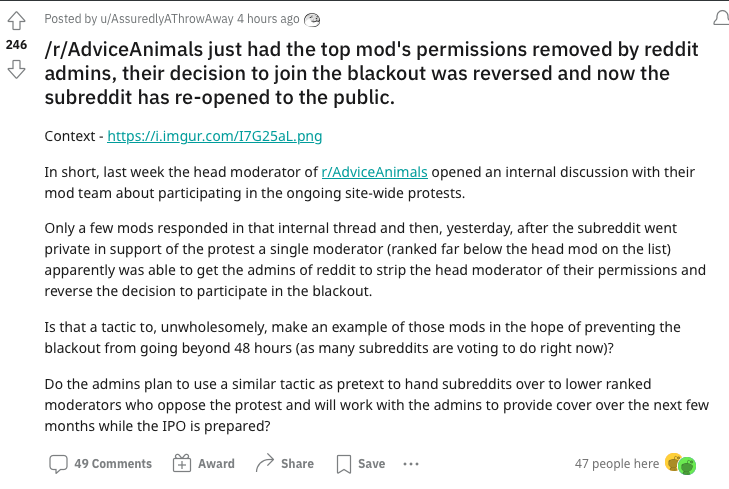Click the green frog viewer avatar

click(687, 466)
